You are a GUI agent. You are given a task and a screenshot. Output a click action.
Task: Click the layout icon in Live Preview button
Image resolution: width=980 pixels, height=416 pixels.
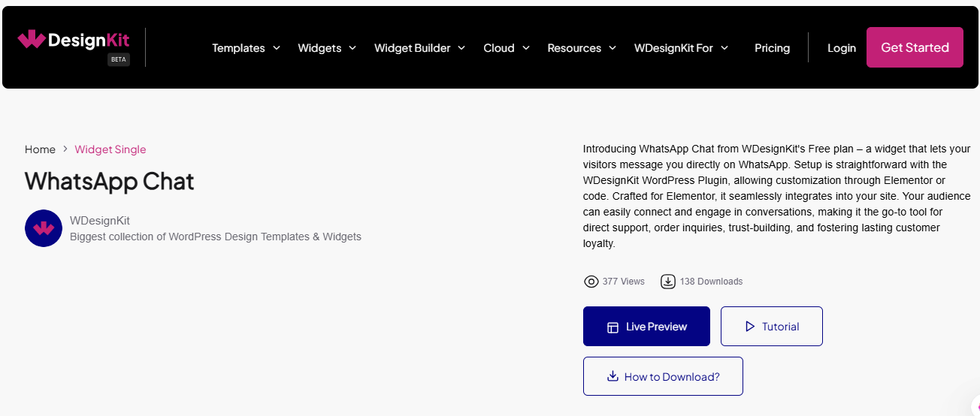point(612,327)
